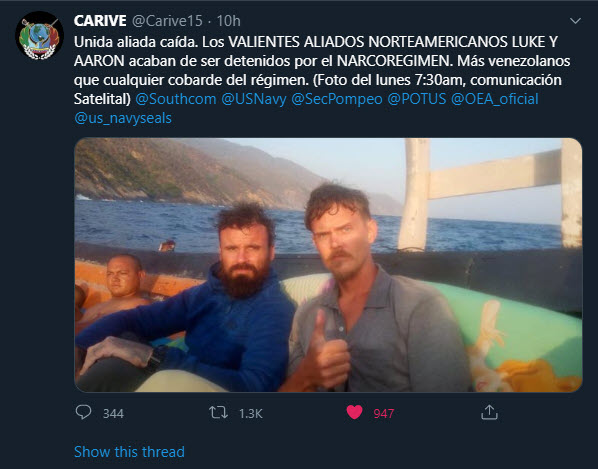The height and width of the screenshot is (469, 598).
Task: Open the tweet options chevron menu
Action: coord(575,21)
